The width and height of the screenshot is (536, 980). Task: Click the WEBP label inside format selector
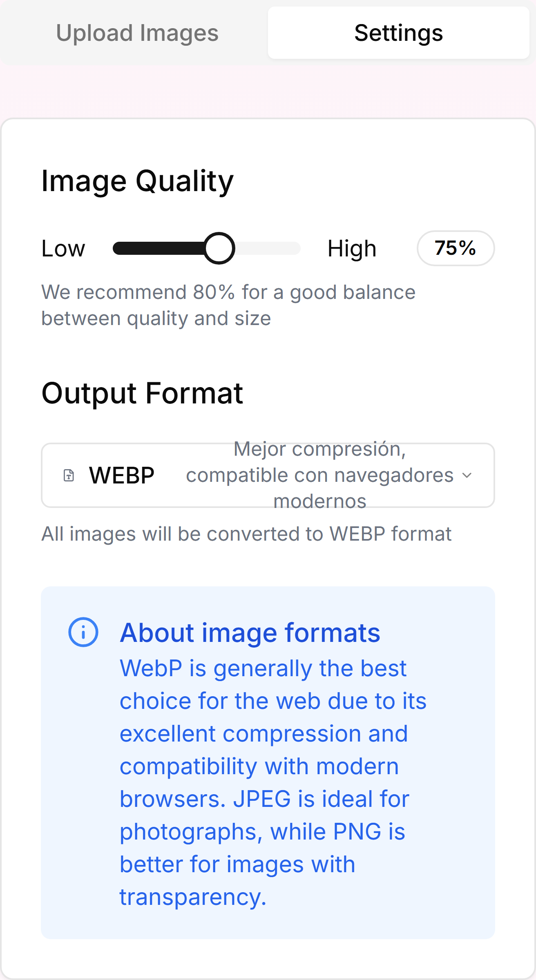122,475
